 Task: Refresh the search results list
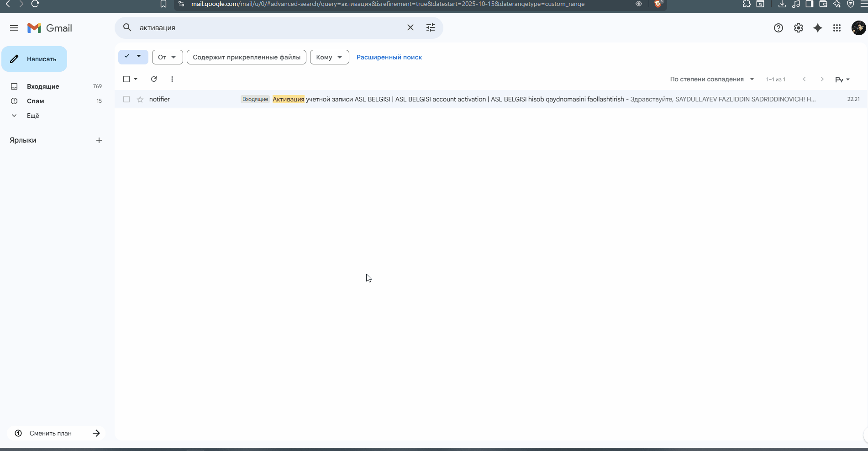point(154,79)
